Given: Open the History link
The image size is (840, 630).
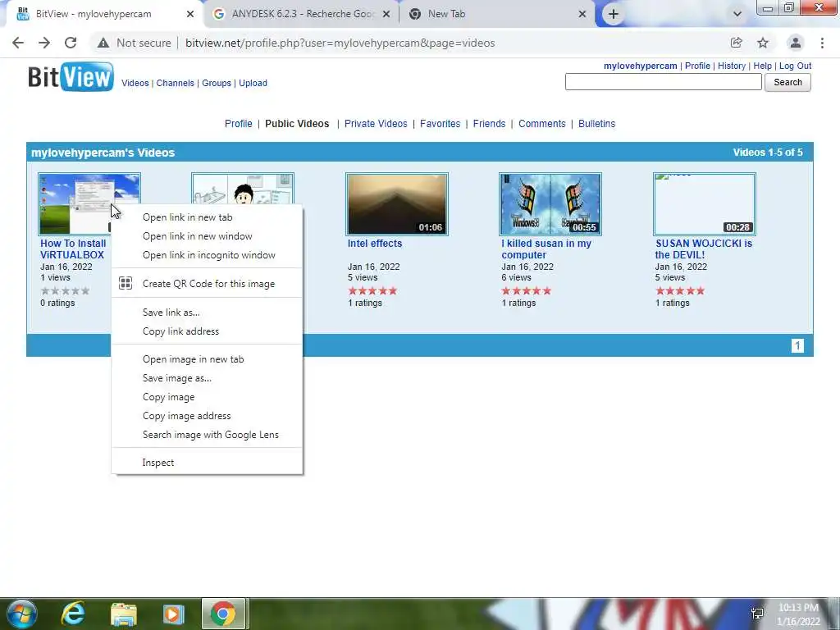Looking at the screenshot, I should coord(731,66).
